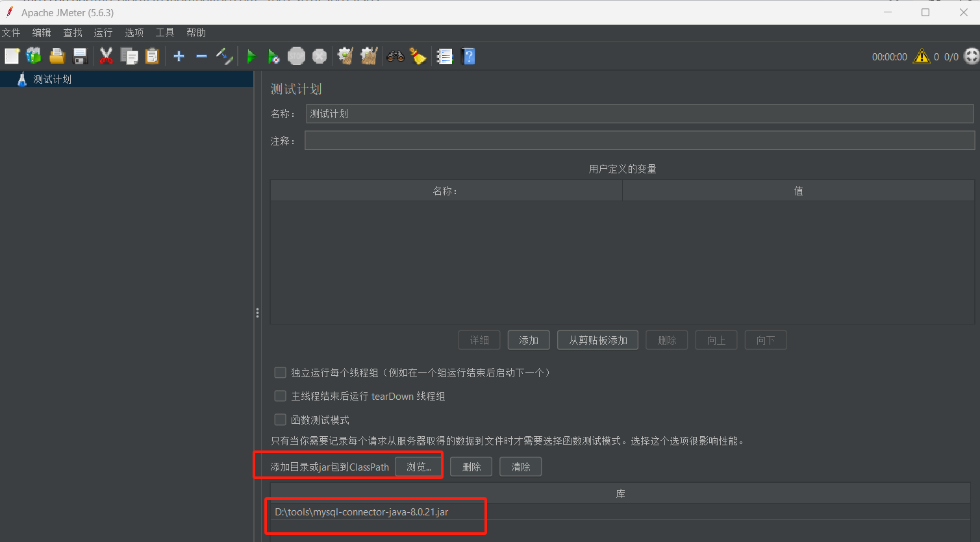Enable 主线程结束后运行 tearDown 线程组 checkbox
The image size is (980, 542).
click(281, 396)
